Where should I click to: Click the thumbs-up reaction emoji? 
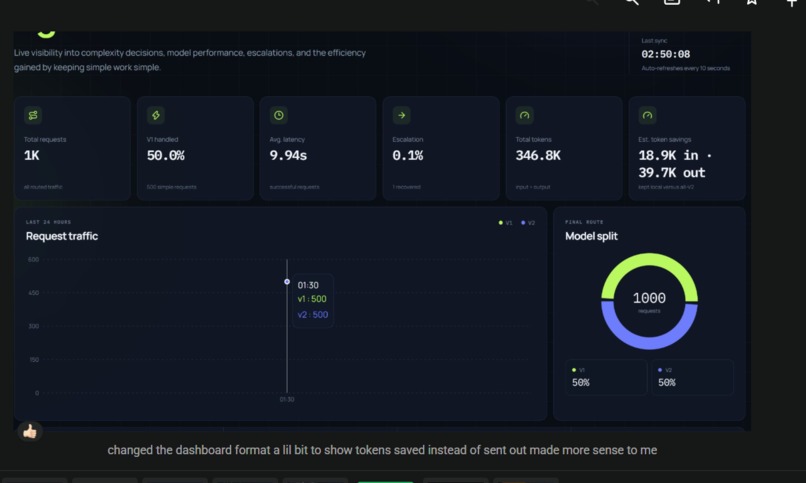30,431
